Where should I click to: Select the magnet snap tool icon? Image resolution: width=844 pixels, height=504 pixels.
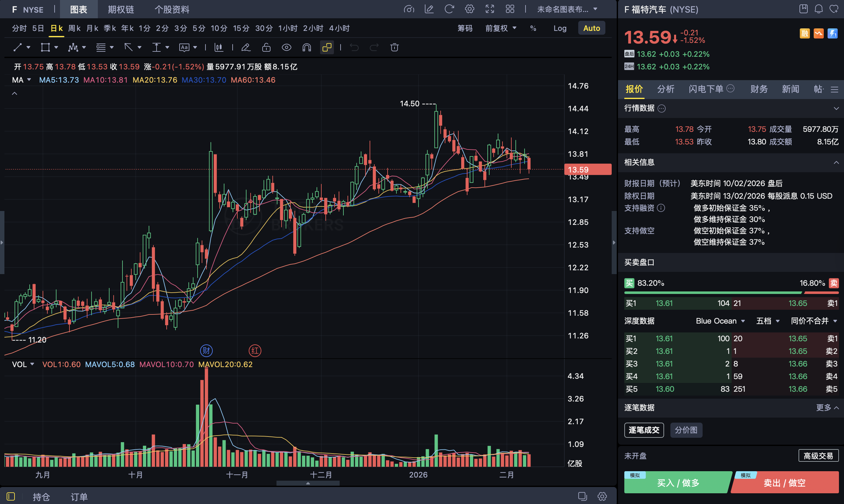(x=306, y=48)
